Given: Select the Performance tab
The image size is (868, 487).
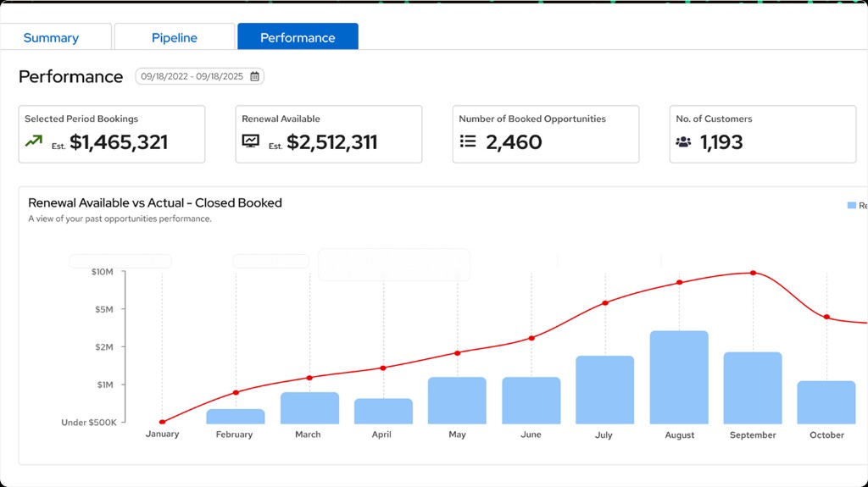Looking at the screenshot, I should point(298,36).
